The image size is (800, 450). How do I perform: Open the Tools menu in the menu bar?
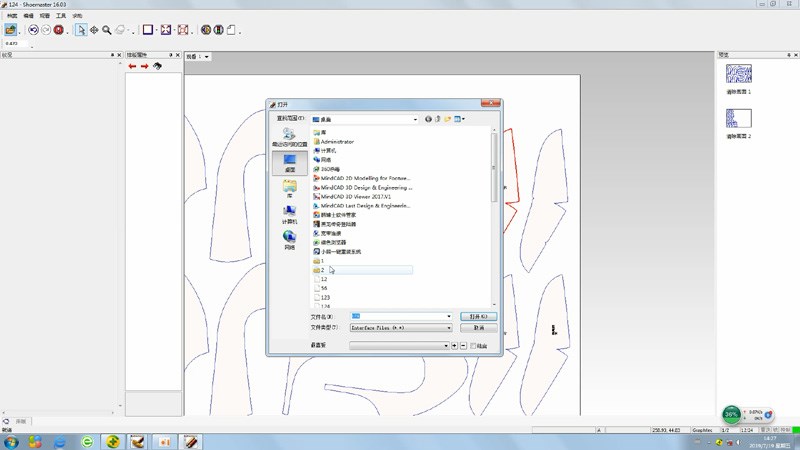tap(61, 16)
